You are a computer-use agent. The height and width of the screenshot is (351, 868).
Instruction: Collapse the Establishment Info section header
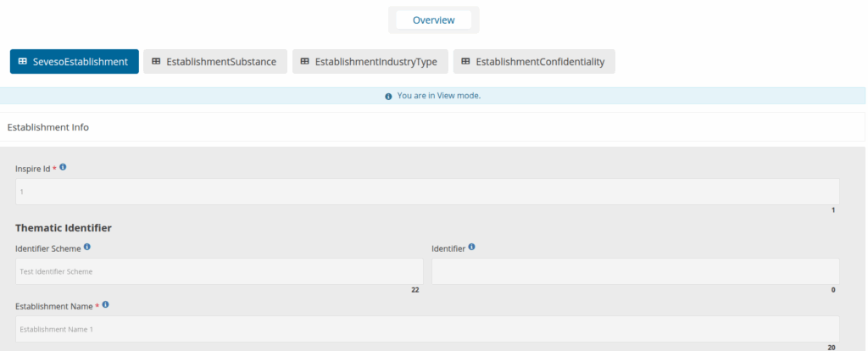pyautogui.click(x=48, y=127)
